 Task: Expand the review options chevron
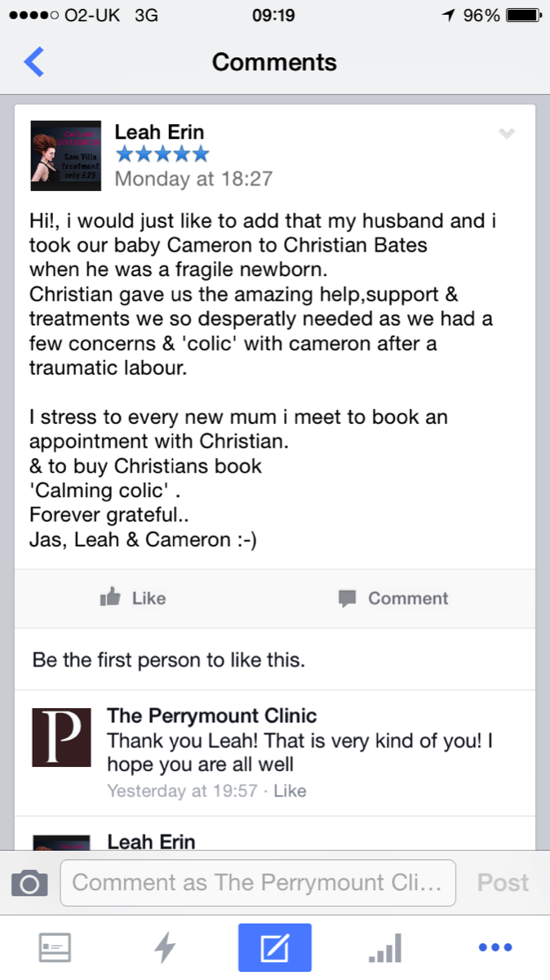[507, 134]
